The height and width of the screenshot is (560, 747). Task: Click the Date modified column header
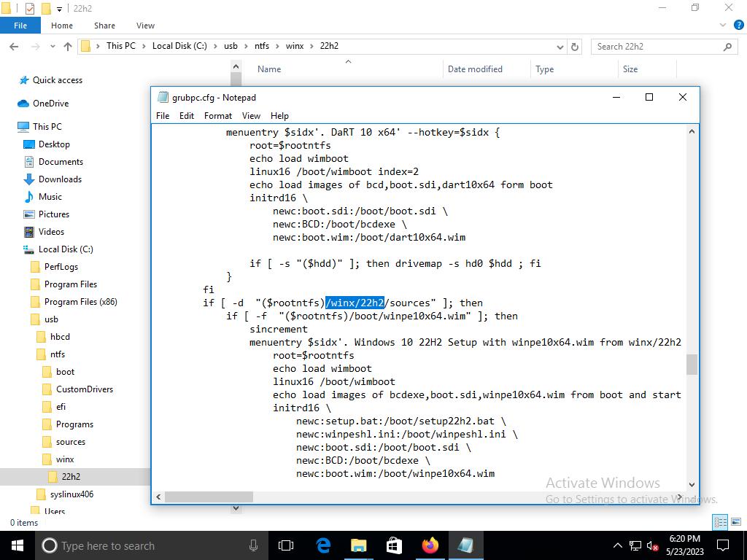point(475,69)
